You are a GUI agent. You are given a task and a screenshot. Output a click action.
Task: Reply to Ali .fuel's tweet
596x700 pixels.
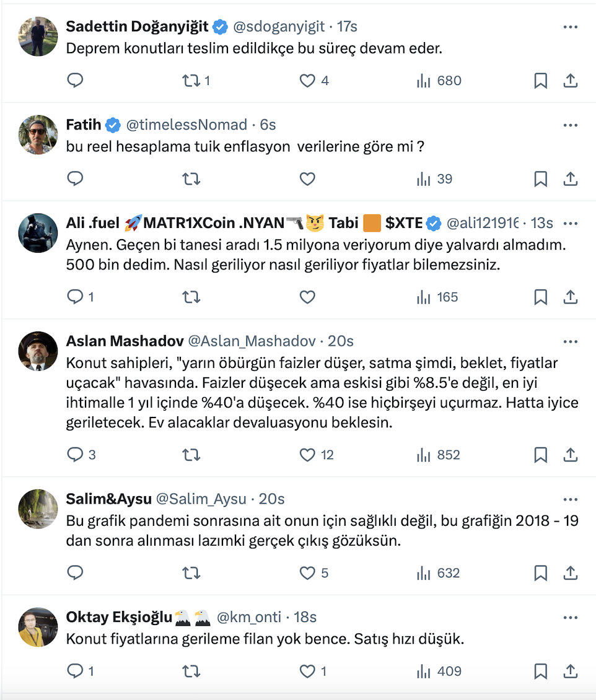[x=75, y=297]
